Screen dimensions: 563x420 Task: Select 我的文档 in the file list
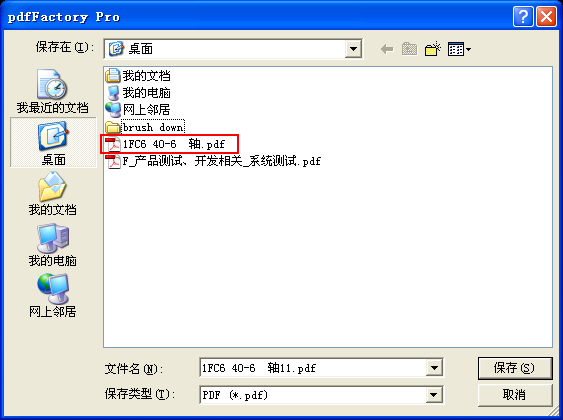point(138,75)
